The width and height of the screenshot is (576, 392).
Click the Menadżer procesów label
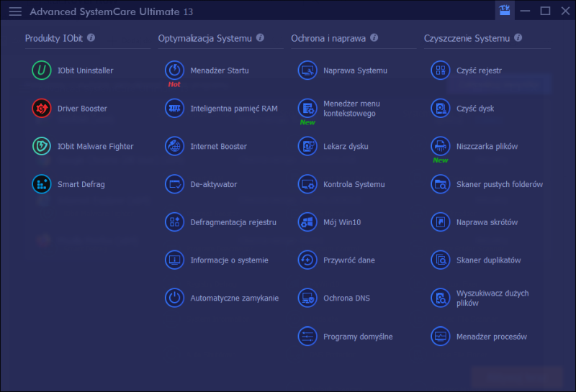point(492,337)
